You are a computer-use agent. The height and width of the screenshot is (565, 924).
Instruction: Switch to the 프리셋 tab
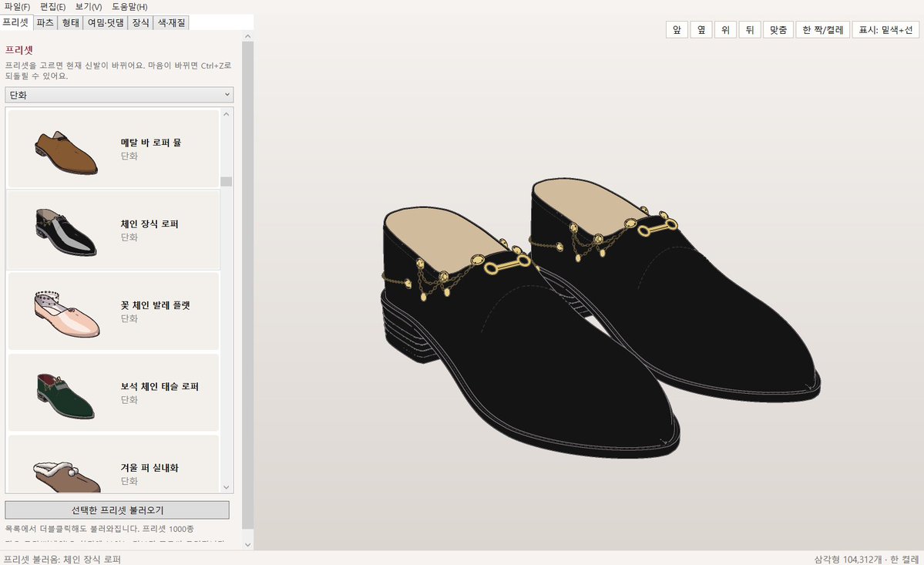(x=15, y=22)
